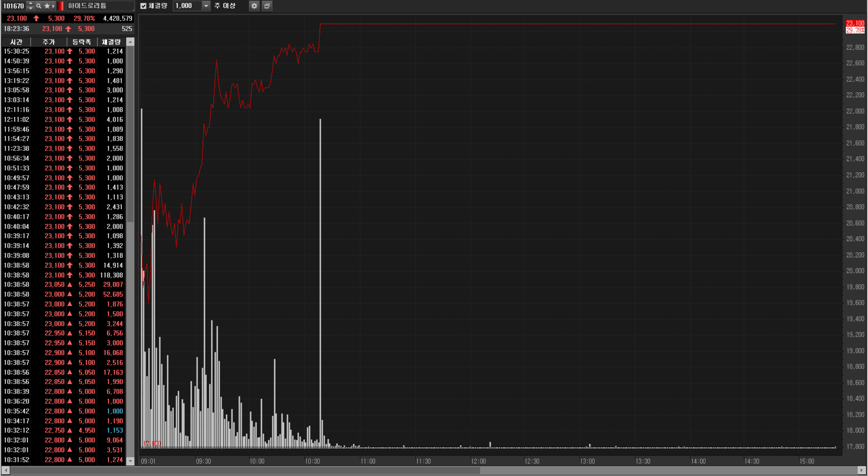Click the 시간 column header

[x=16, y=42]
